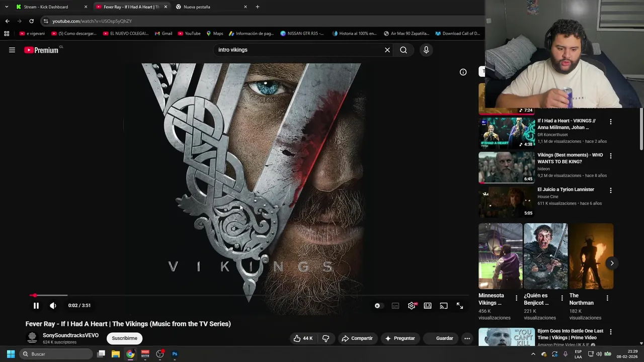644x362 pixels.
Task: Show hidden system tray icons chevron
Action: pyautogui.click(x=533, y=354)
